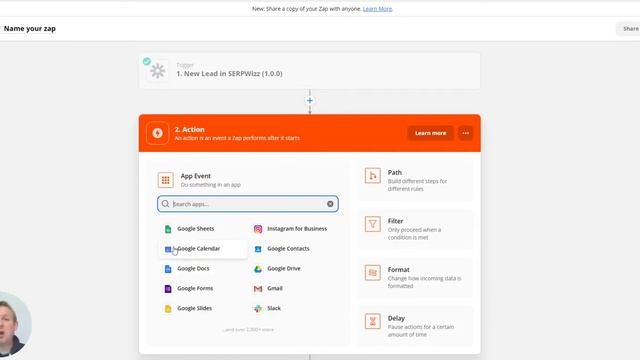
Task: Click the Format icon
Action: (373, 273)
